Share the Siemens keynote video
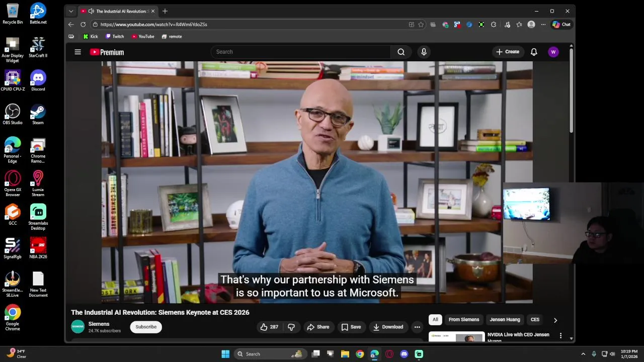Screen dimensions: 644x362 318,327
